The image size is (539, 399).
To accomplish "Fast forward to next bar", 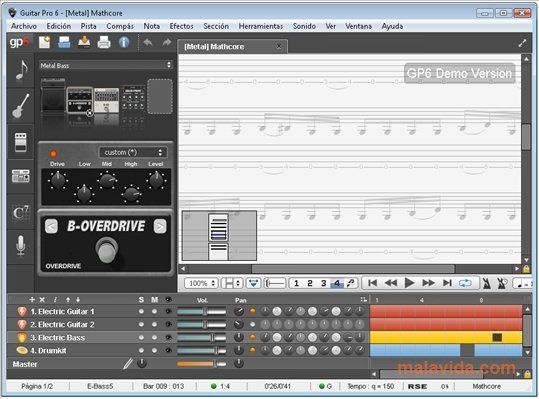I will coord(428,283).
